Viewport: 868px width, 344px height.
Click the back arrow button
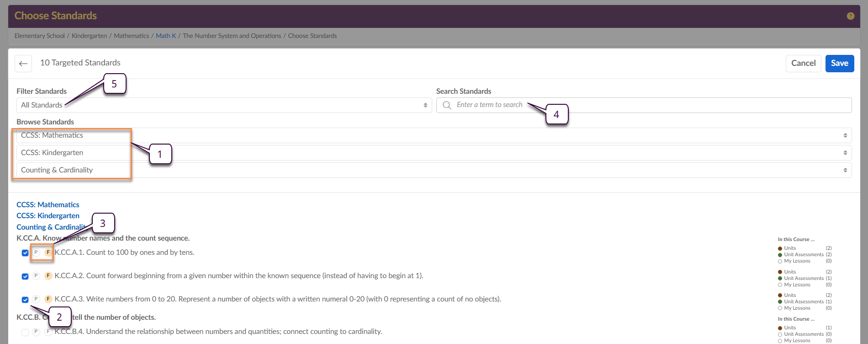[x=23, y=64]
